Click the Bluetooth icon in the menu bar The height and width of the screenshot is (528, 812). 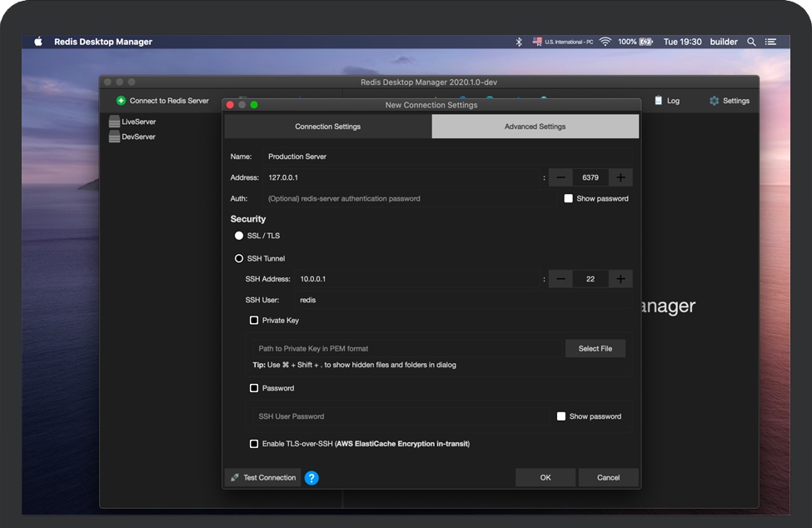tap(519, 42)
